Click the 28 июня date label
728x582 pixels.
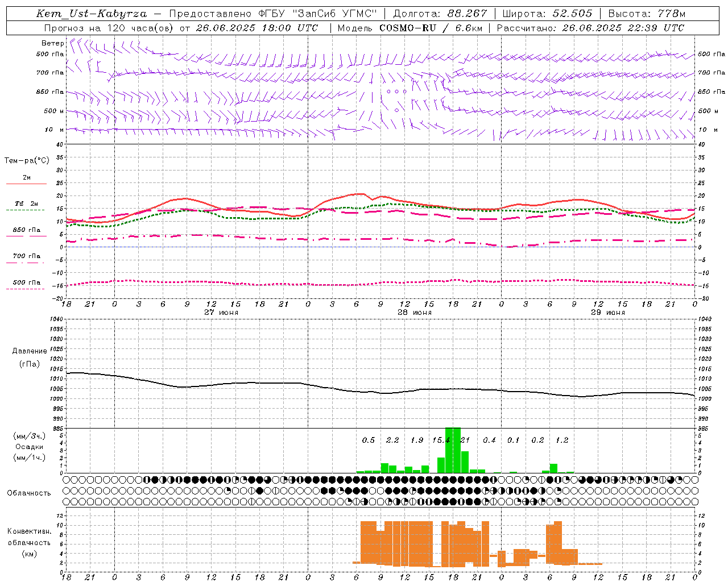point(415,313)
